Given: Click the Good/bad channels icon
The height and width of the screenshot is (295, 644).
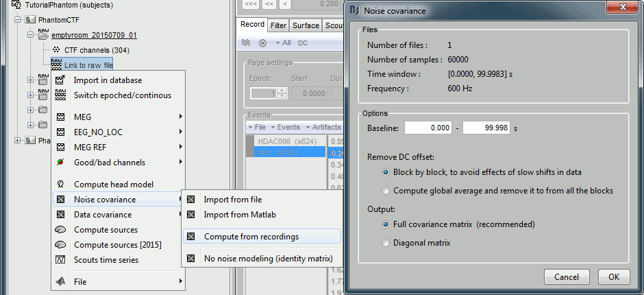Looking at the screenshot, I should point(61,163).
